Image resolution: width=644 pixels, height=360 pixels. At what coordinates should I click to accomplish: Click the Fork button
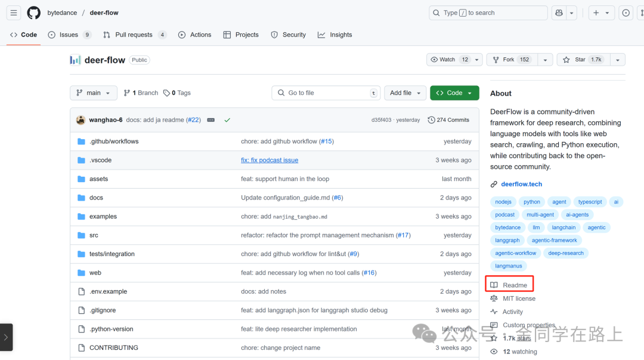point(512,60)
